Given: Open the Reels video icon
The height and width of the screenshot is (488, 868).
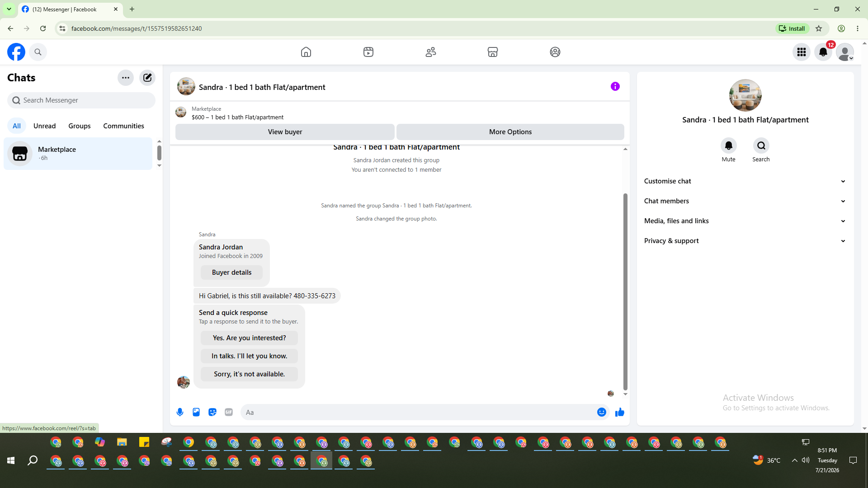Looking at the screenshot, I should pos(368,52).
